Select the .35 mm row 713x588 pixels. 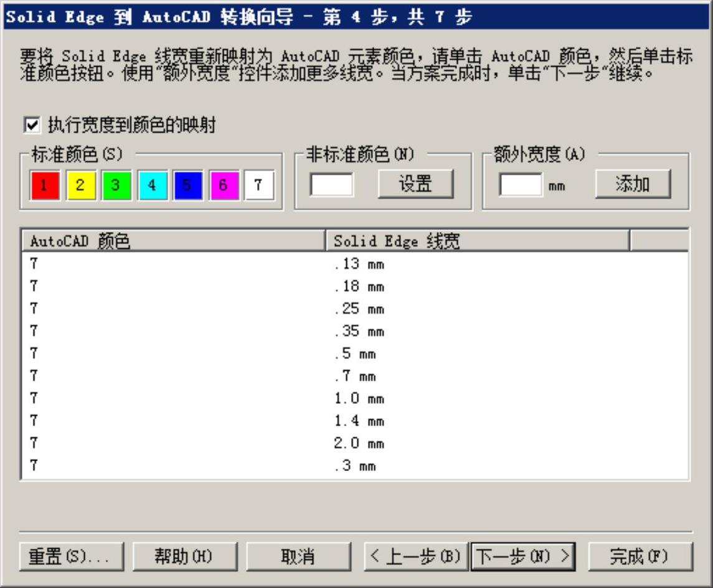pyautogui.click(x=355, y=331)
